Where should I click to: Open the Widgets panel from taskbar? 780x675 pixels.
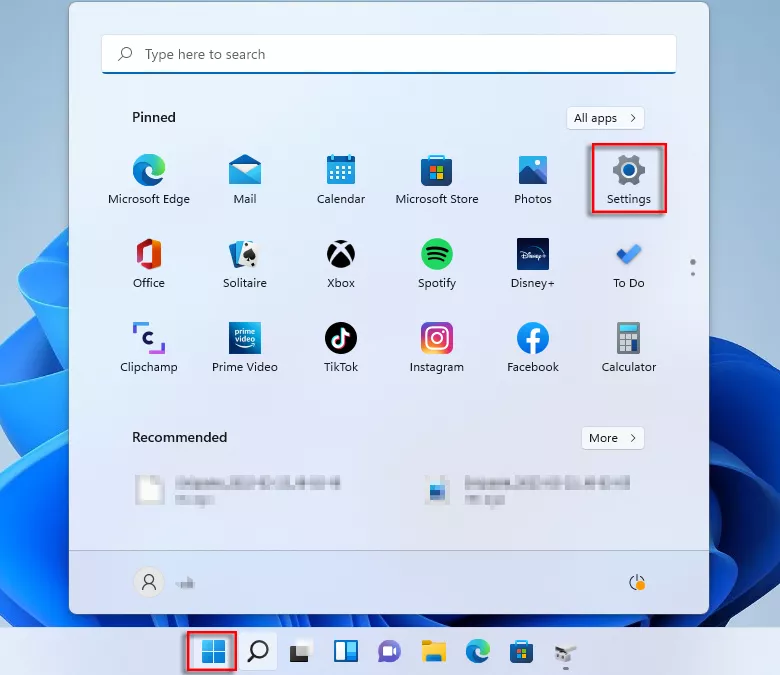coord(346,651)
